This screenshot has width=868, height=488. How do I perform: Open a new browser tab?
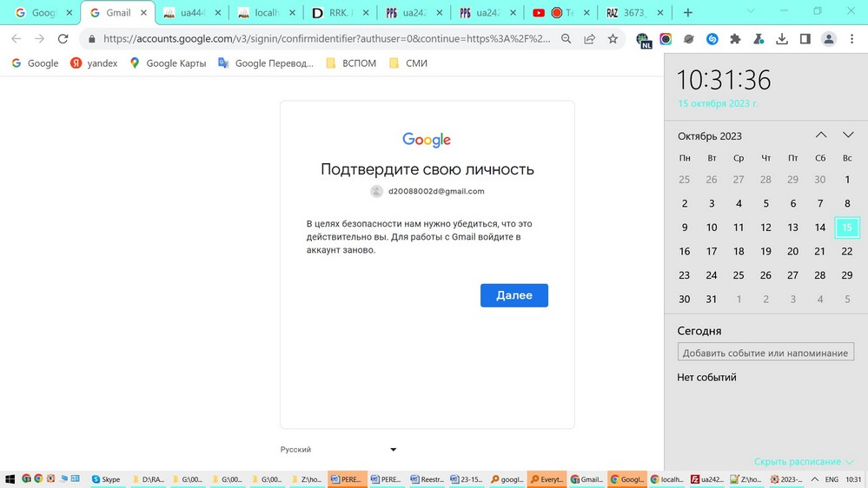[x=687, y=12]
